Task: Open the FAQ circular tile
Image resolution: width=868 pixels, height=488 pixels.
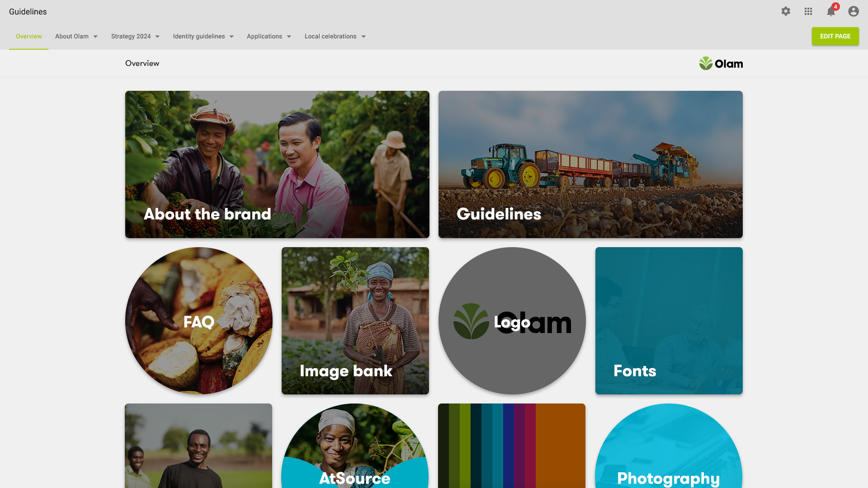Action: 199,321
